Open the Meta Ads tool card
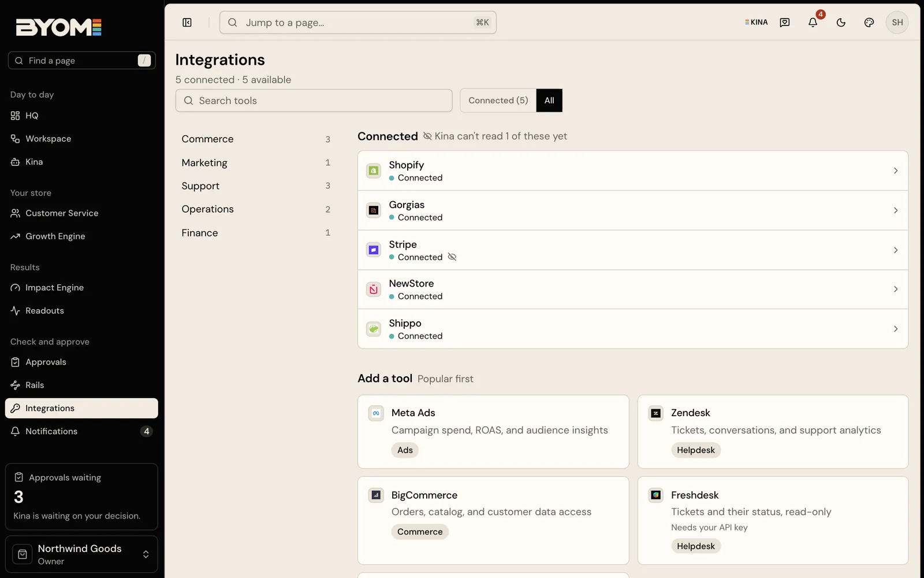924x578 pixels. coord(493,432)
